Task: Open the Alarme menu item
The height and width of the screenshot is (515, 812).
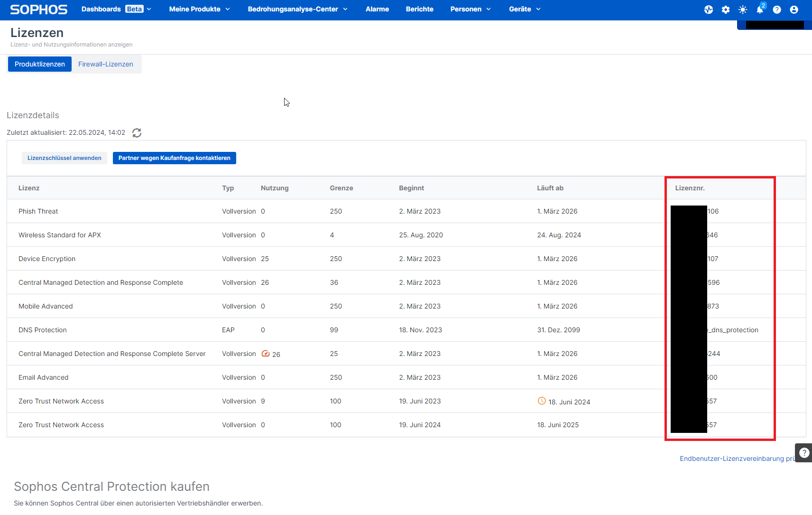Action: (377, 9)
